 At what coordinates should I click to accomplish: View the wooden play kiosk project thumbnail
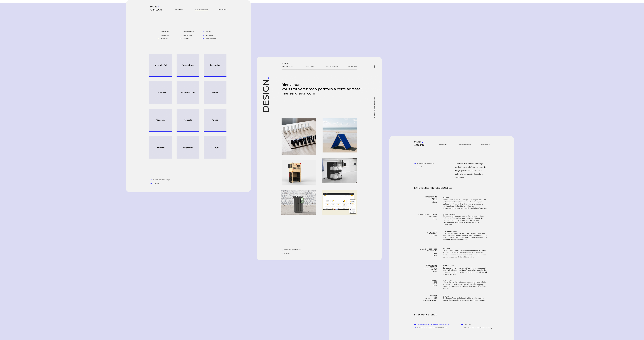pos(299,173)
